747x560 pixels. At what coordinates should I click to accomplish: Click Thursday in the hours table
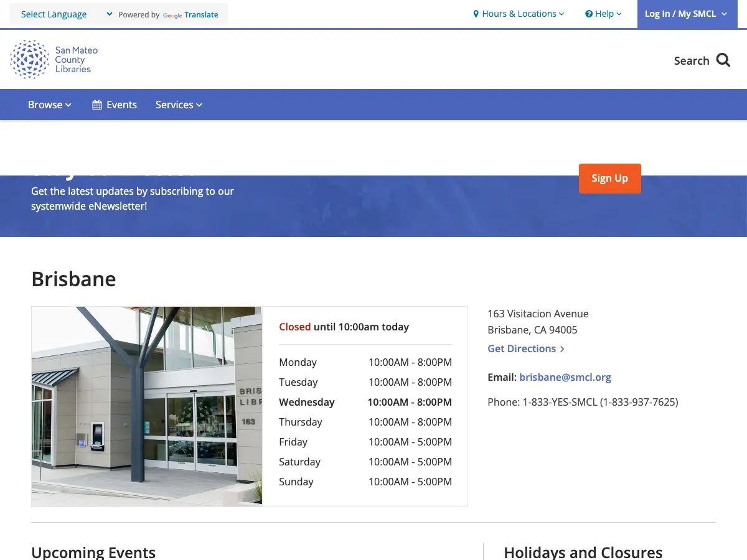[301, 422]
